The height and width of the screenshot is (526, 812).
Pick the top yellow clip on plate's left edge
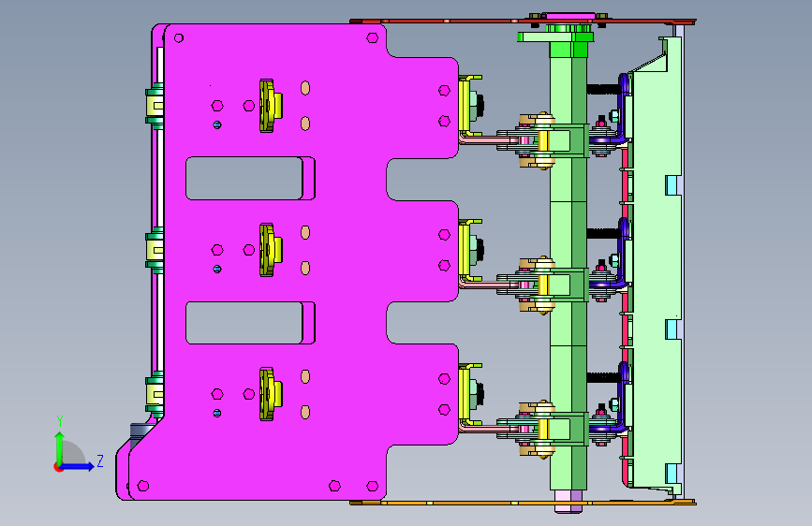[155, 106]
